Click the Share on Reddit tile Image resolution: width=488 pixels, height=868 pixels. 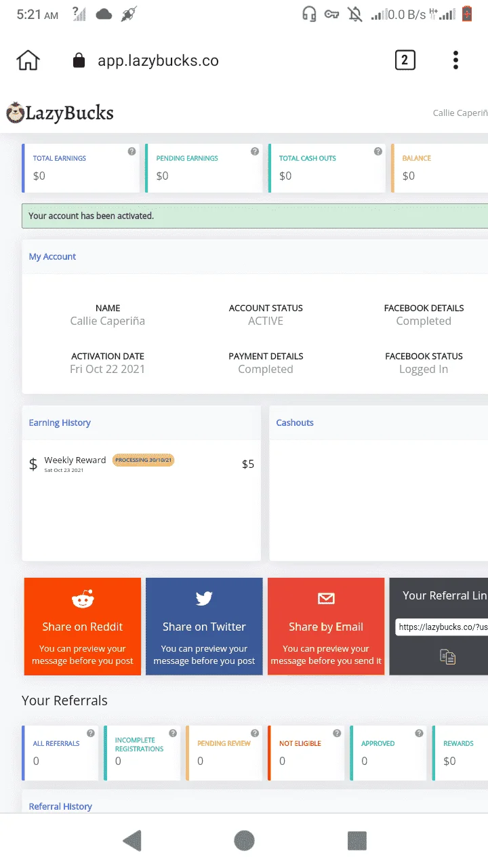tap(83, 627)
